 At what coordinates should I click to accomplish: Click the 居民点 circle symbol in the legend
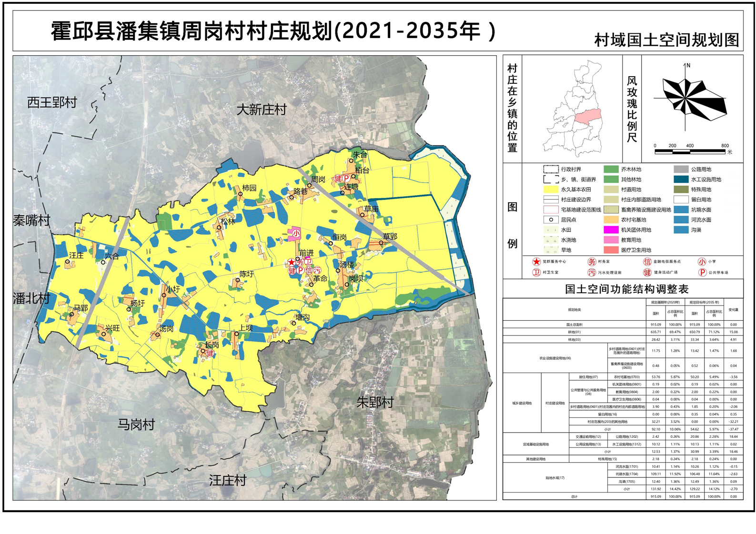tap(551, 220)
